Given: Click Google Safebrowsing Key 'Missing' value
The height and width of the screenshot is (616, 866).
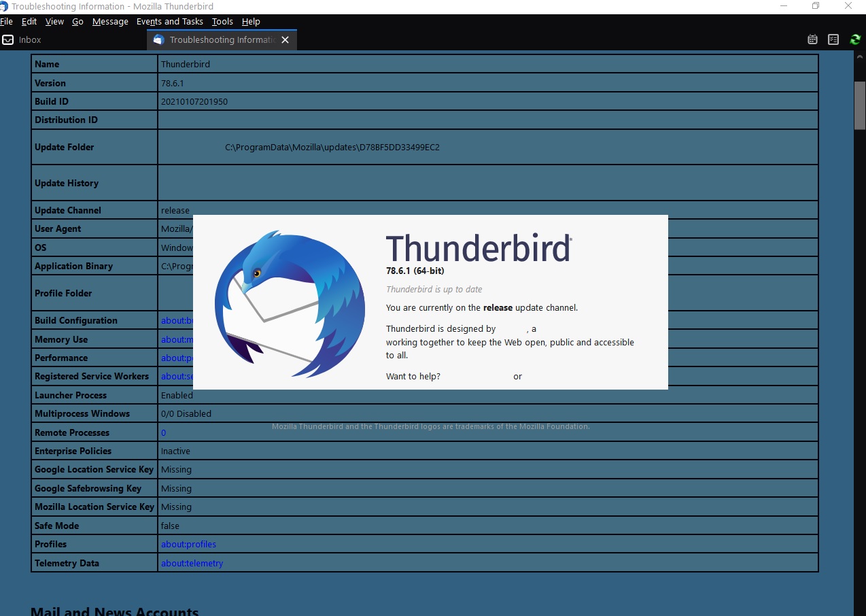Looking at the screenshot, I should pos(176,489).
